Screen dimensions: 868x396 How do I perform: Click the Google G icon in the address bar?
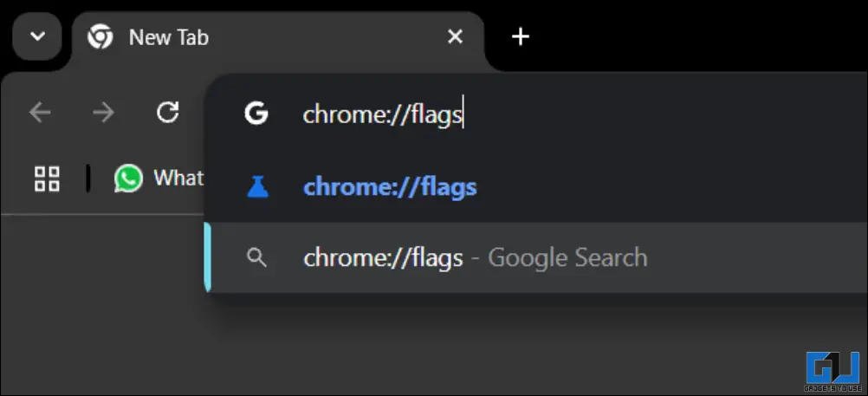(256, 114)
